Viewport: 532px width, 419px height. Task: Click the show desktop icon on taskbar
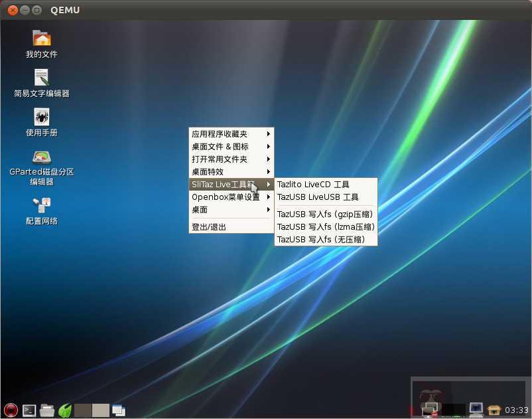[118, 410]
